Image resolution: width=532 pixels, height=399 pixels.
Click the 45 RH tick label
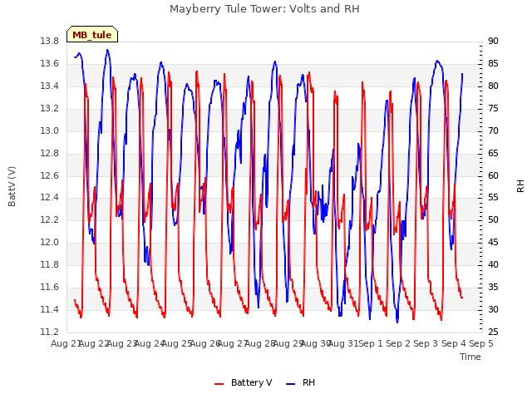tap(493, 242)
